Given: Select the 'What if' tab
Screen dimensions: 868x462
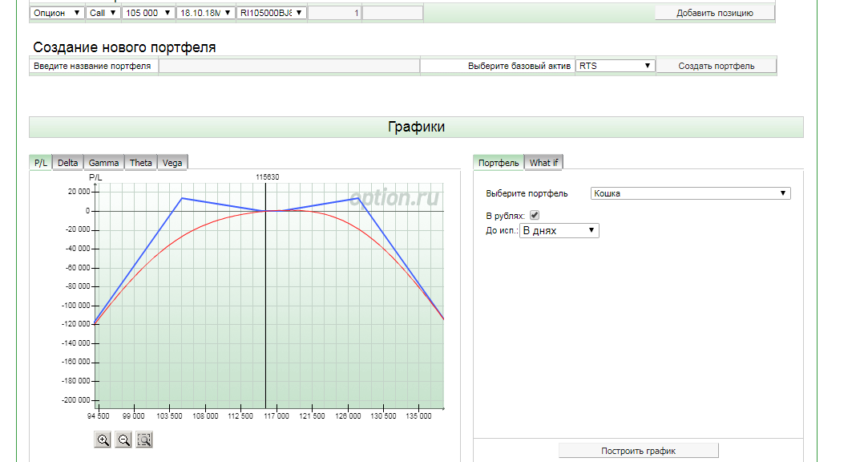Looking at the screenshot, I should click(x=543, y=162).
